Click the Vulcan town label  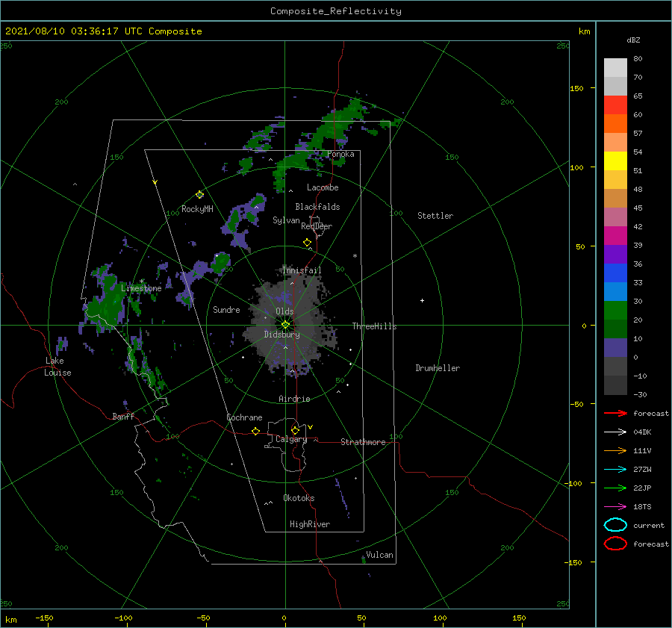(x=379, y=555)
